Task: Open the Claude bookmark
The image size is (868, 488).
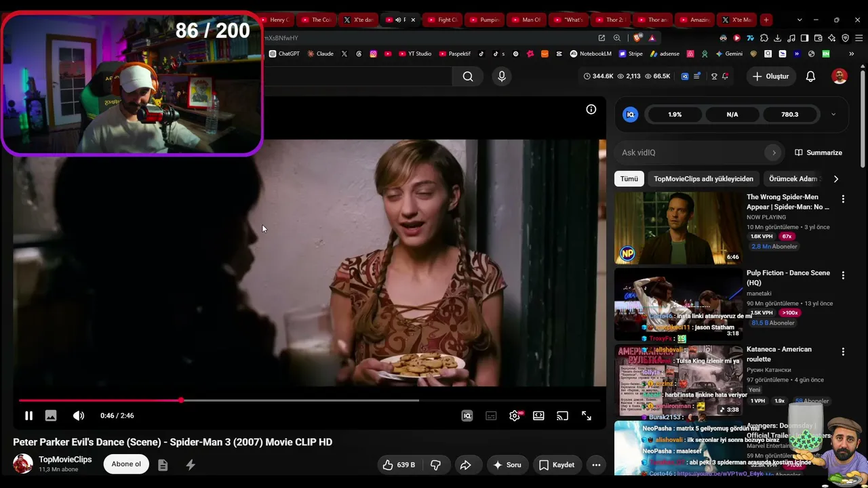Action: [320, 54]
